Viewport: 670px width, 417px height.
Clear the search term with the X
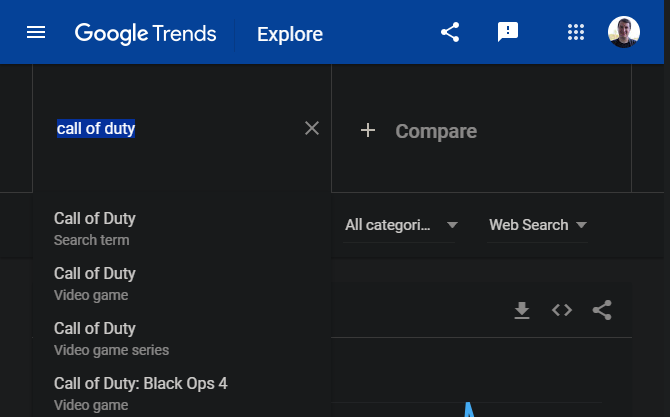click(x=312, y=128)
